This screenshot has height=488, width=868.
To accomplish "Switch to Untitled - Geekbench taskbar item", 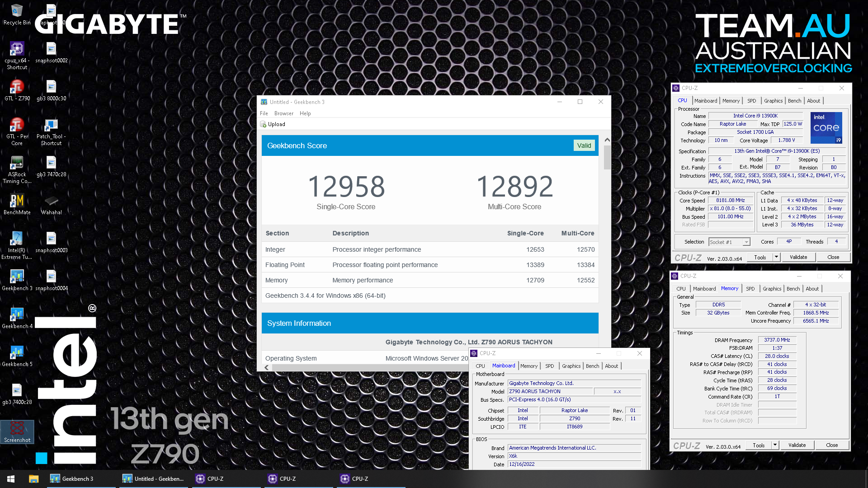I will [154, 479].
